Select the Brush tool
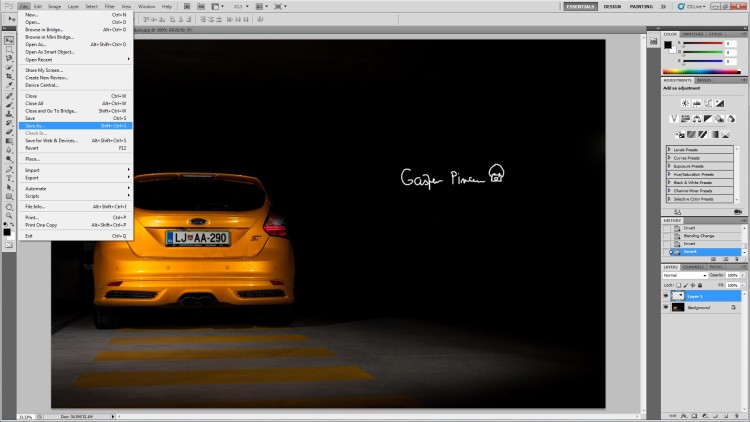This screenshot has width=750, height=422. [9, 105]
